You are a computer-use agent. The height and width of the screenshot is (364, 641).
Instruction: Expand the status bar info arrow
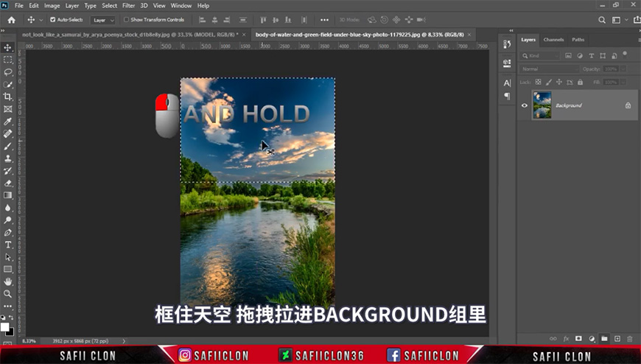tap(124, 341)
